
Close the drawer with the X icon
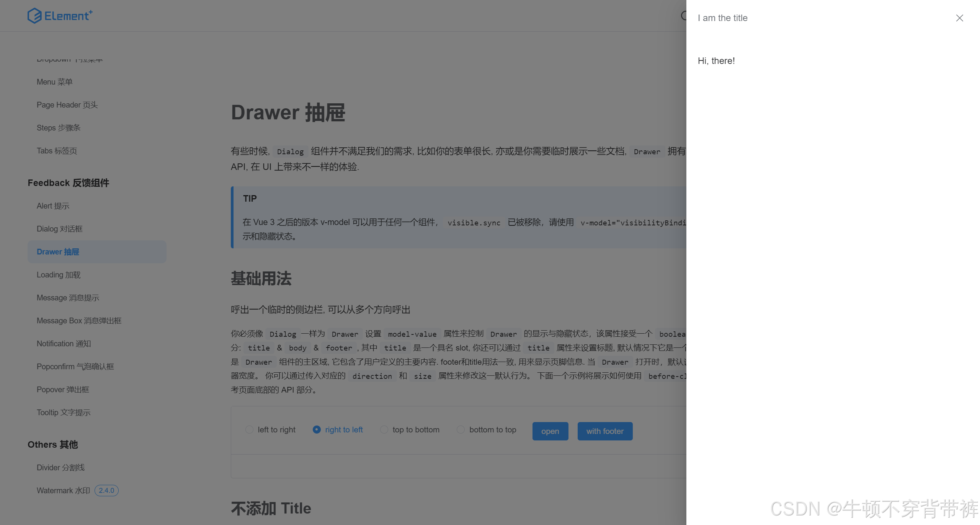point(959,18)
